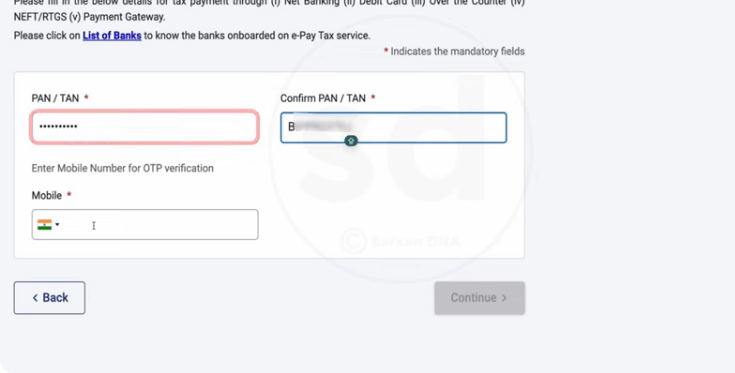The width and height of the screenshot is (735, 373).
Task: Click the Confirm PAN / TAN label text
Action: pos(323,98)
